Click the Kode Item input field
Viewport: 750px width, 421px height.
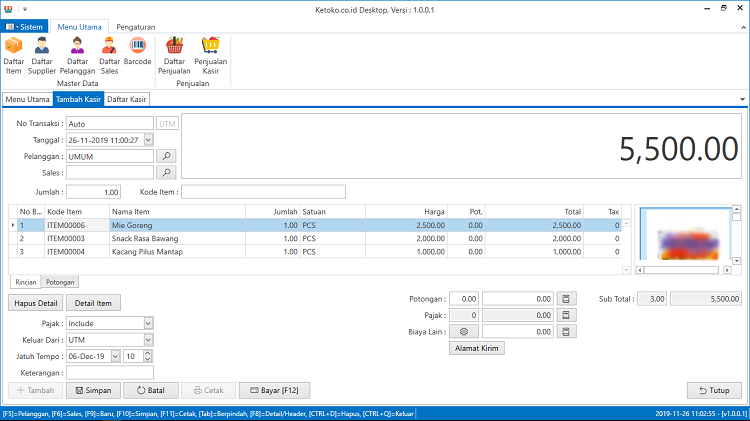263,192
